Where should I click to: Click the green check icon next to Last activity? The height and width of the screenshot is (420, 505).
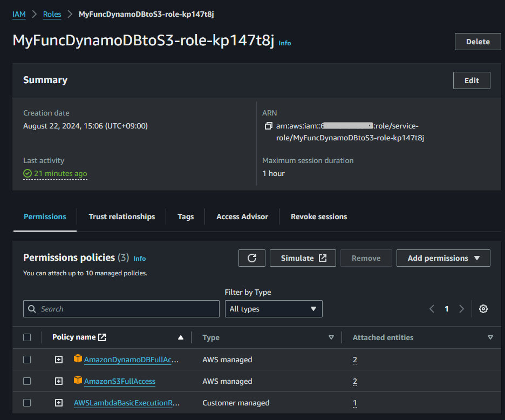(x=28, y=173)
